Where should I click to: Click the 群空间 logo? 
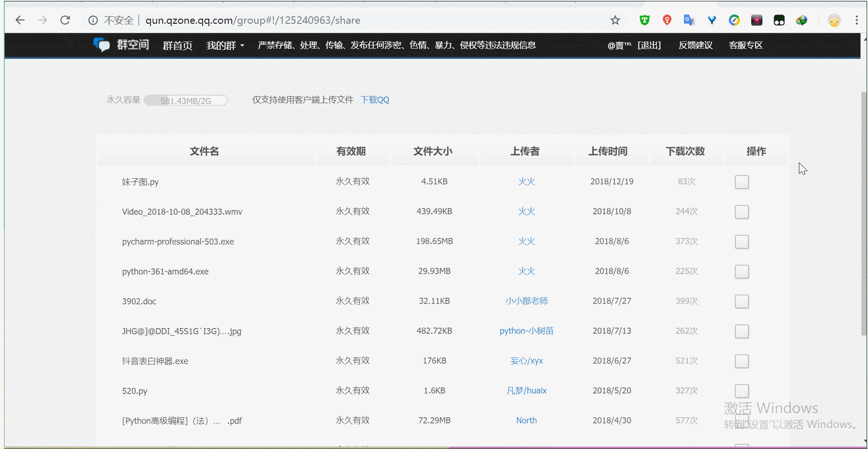click(121, 45)
